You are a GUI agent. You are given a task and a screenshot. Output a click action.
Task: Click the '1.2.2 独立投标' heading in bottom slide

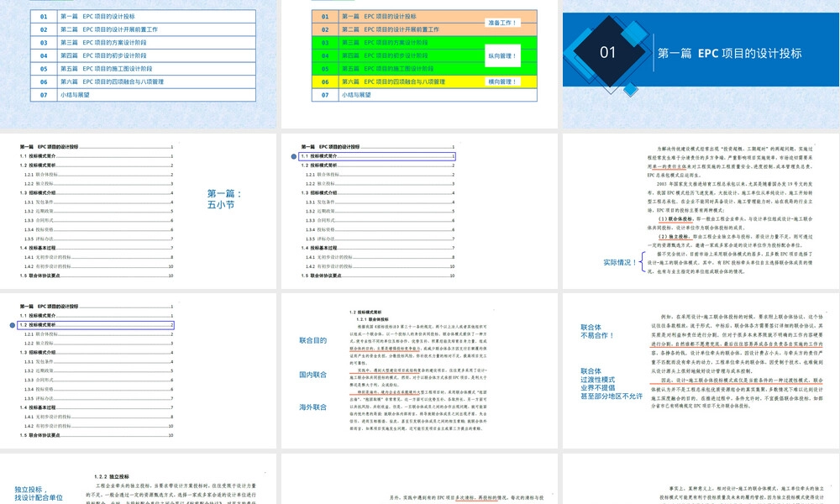[x=112, y=476]
